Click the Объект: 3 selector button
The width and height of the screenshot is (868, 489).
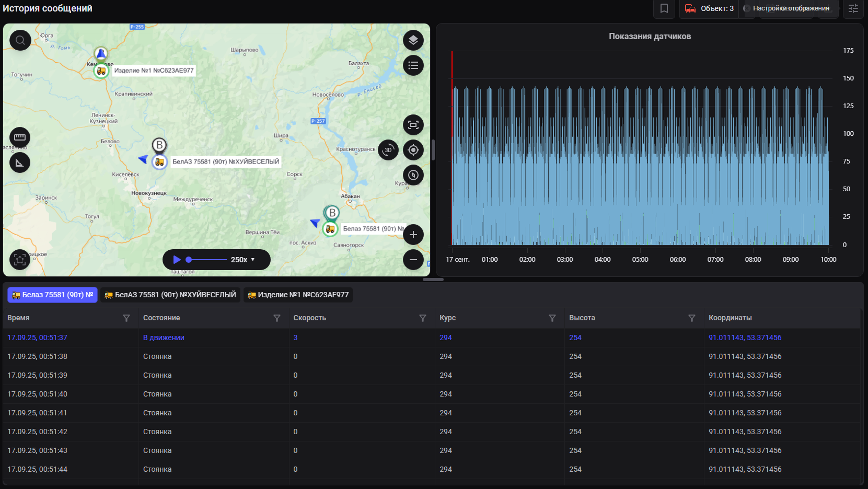point(709,8)
